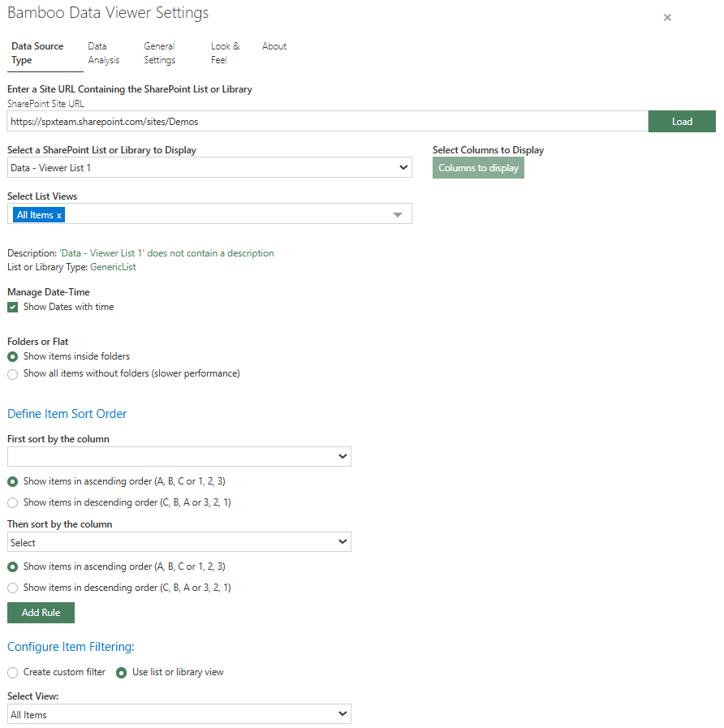Select Show all items without folders option

pyautogui.click(x=13, y=374)
